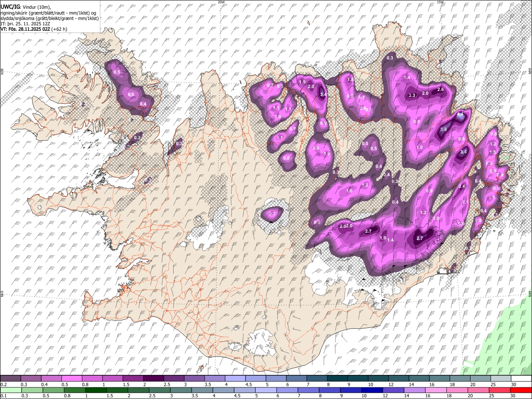Click the '3.8' snowfall value on the map
This screenshot has height=399, width=532.
443,130
